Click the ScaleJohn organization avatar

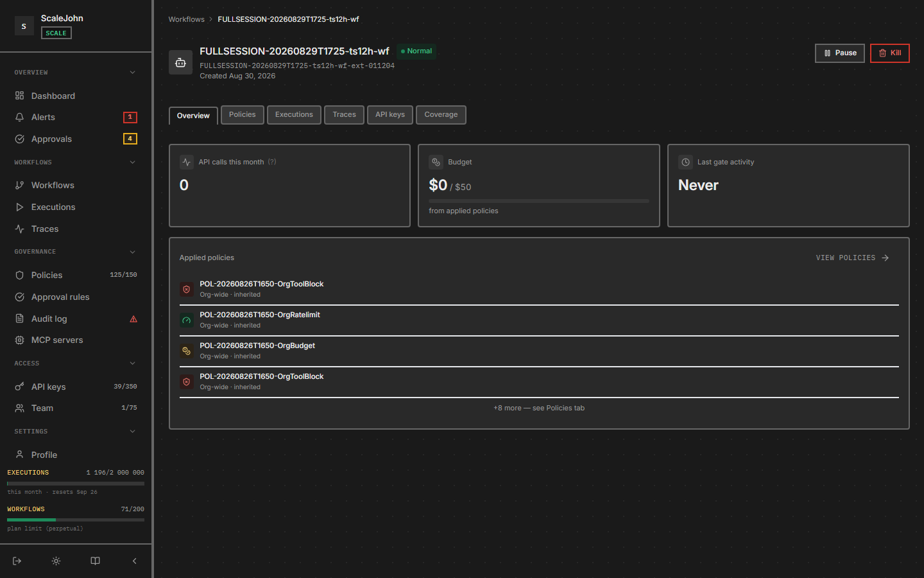point(24,26)
